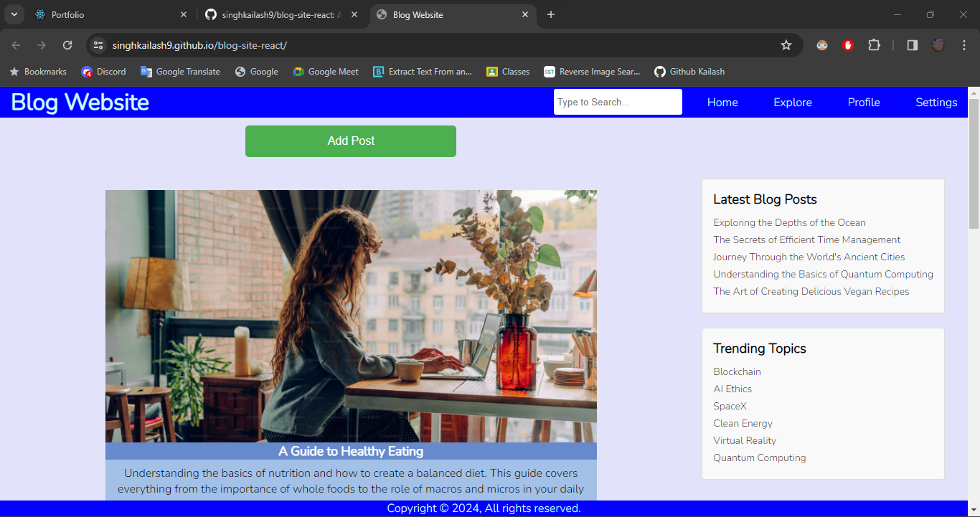Click the red hand extension icon
The height and width of the screenshot is (517, 980).
point(848,45)
